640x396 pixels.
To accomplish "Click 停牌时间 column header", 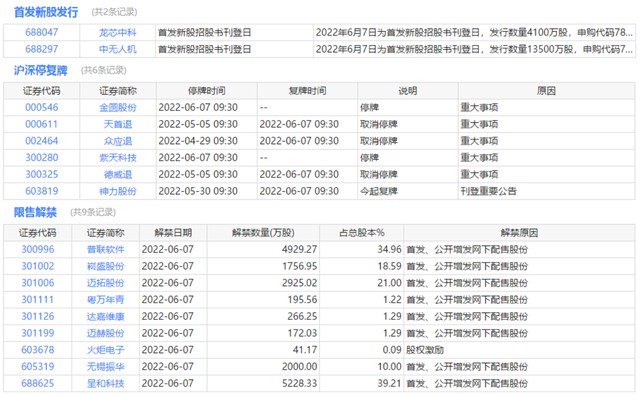I will [x=207, y=91].
